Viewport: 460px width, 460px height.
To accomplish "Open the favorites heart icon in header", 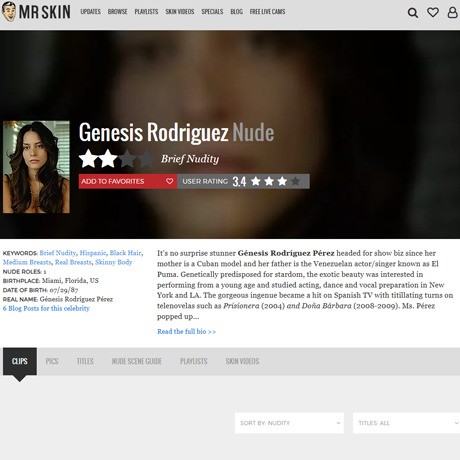I will [x=433, y=12].
